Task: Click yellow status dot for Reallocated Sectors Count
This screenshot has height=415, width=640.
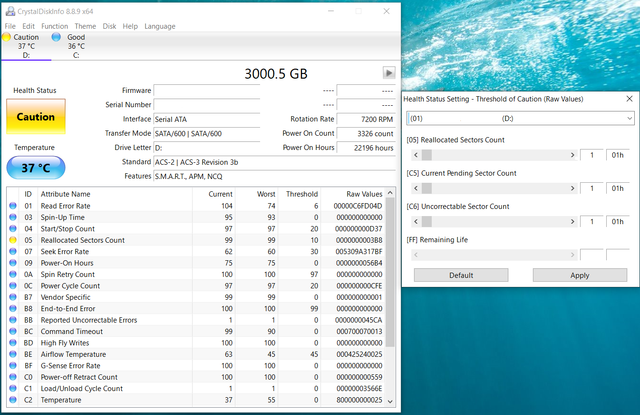Action: [13, 240]
